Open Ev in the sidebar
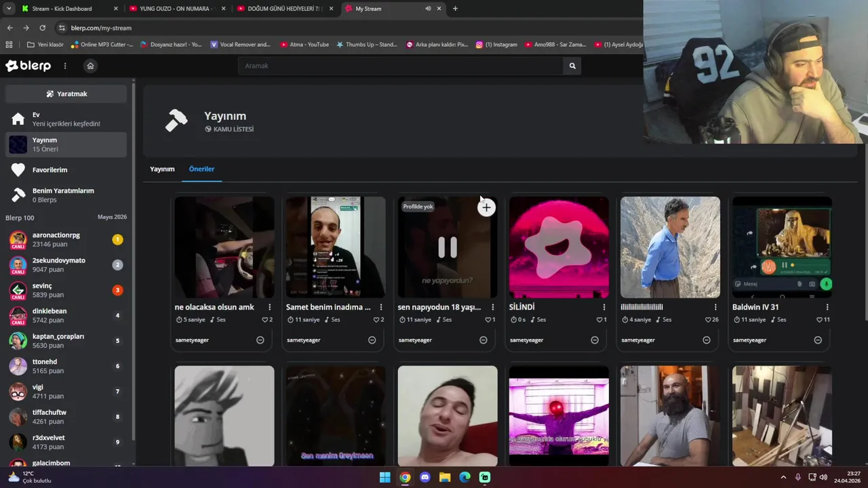 (66, 119)
